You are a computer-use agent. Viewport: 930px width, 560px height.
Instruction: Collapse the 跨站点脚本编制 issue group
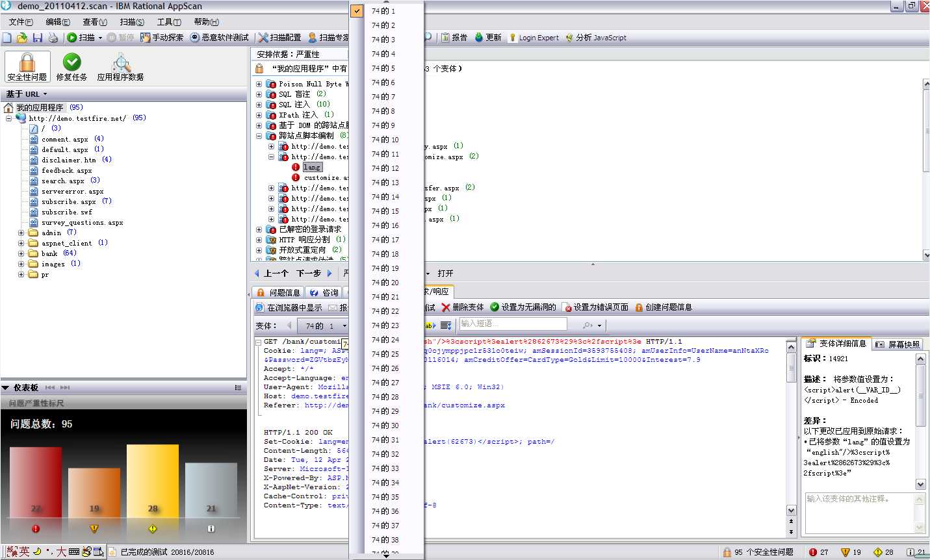(x=259, y=136)
